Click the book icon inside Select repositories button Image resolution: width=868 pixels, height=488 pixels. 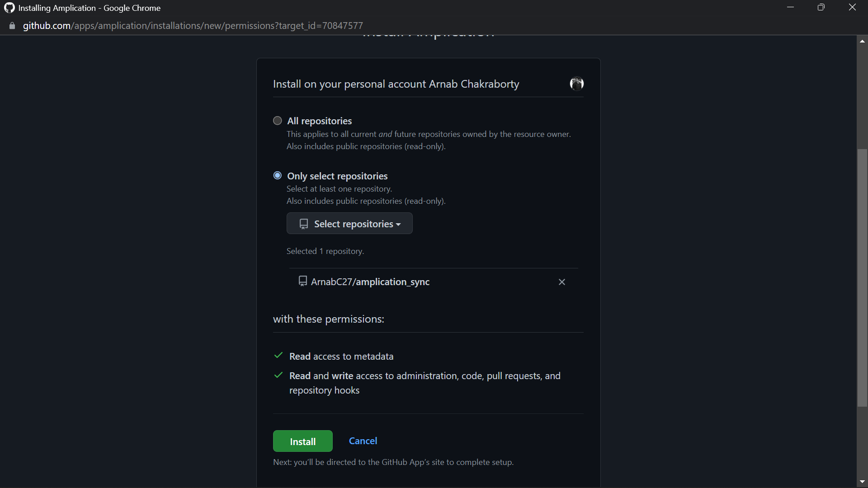(x=303, y=223)
